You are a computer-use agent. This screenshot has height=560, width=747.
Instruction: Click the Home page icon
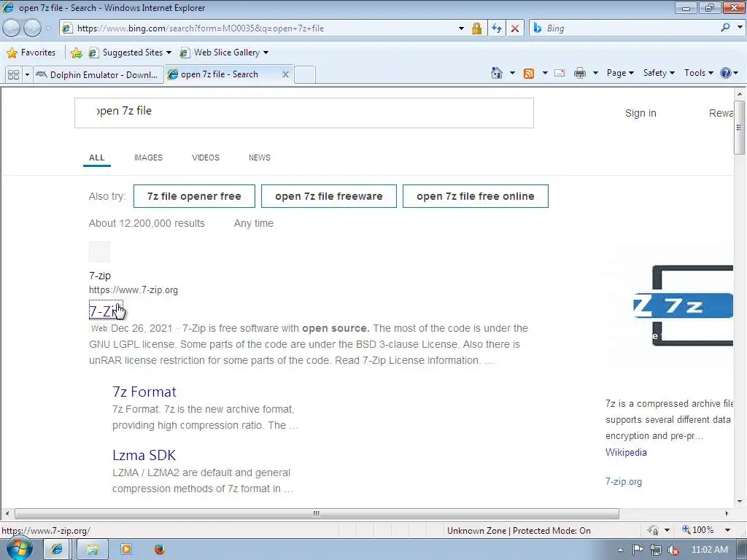(496, 73)
